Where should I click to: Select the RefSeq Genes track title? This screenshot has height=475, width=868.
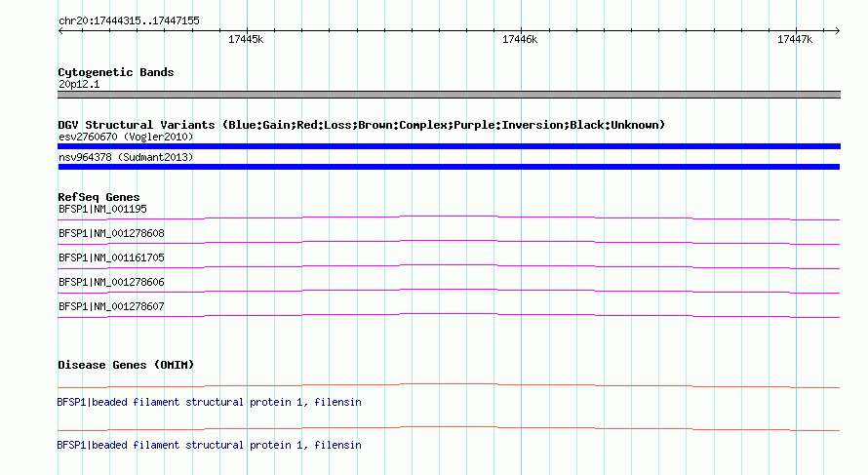click(x=99, y=197)
